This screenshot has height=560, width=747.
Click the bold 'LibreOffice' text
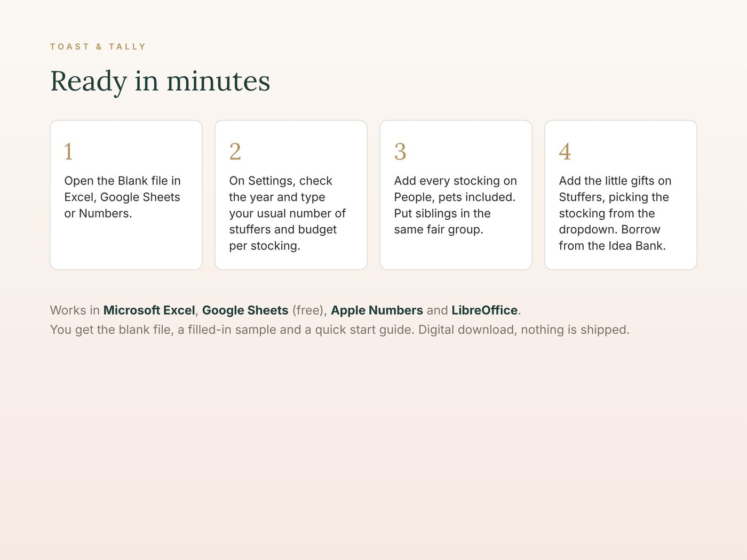point(484,310)
